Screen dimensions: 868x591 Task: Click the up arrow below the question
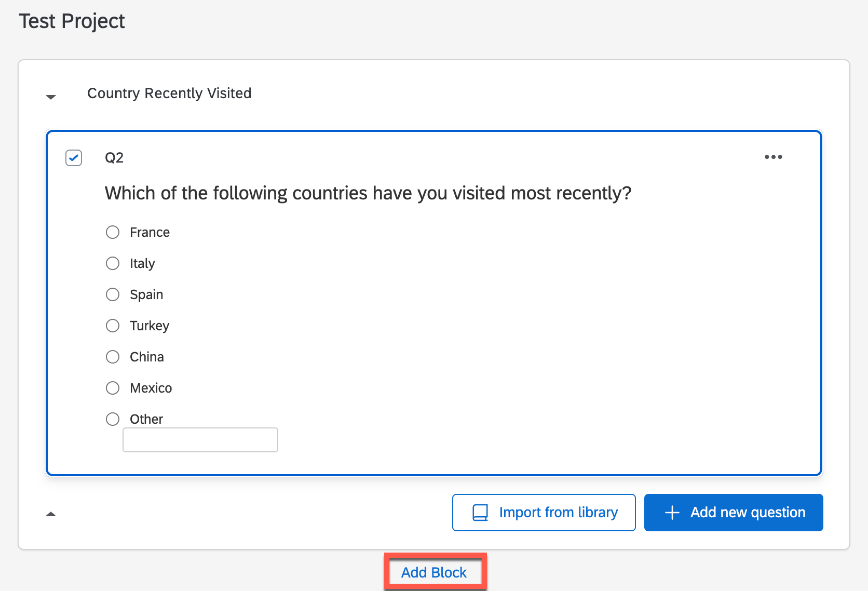[51, 514]
